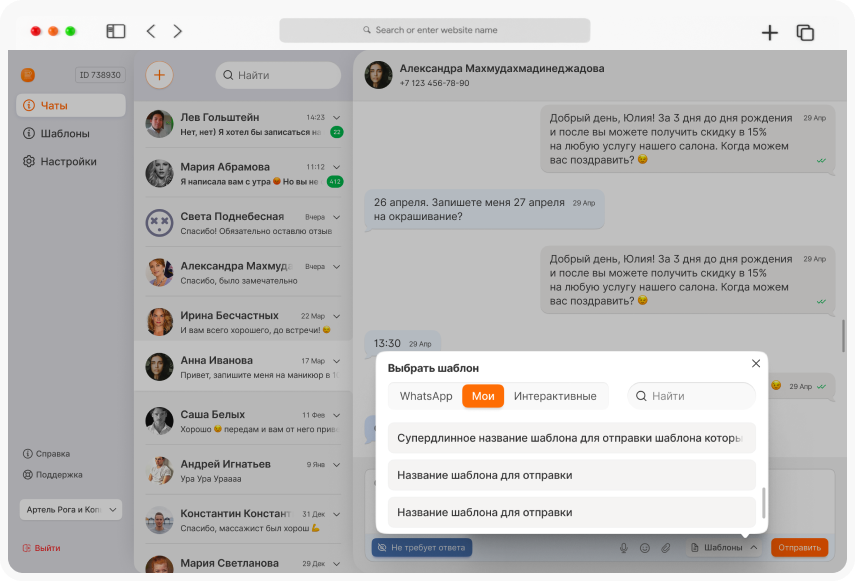This screenshot has height=581, width=855.
Task: Toggle the browser sidebar icon
Action: pos(116,31)
